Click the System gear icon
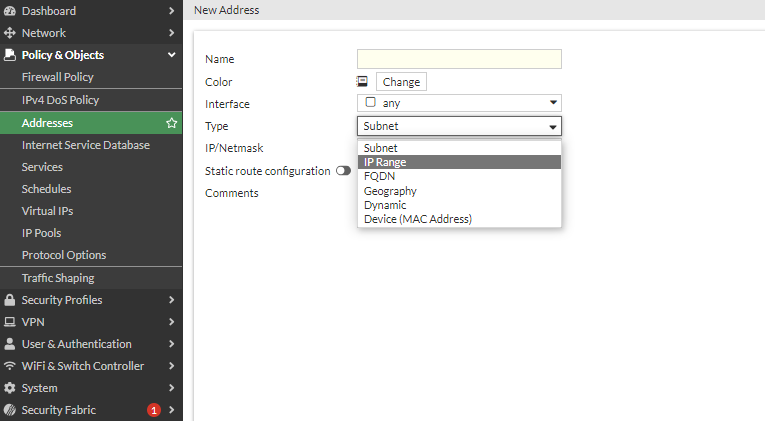Screen dimensions: 765x421 coord(10,388)
